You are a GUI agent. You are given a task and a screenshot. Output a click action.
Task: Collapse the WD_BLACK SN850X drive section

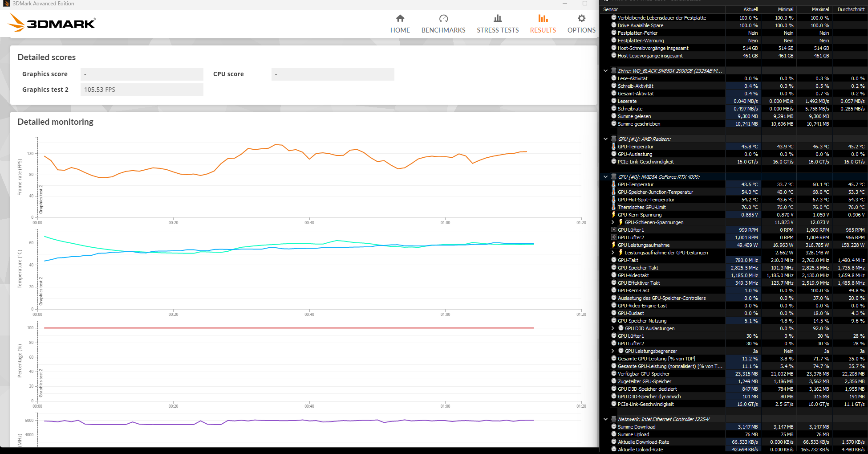coord(605,70)
